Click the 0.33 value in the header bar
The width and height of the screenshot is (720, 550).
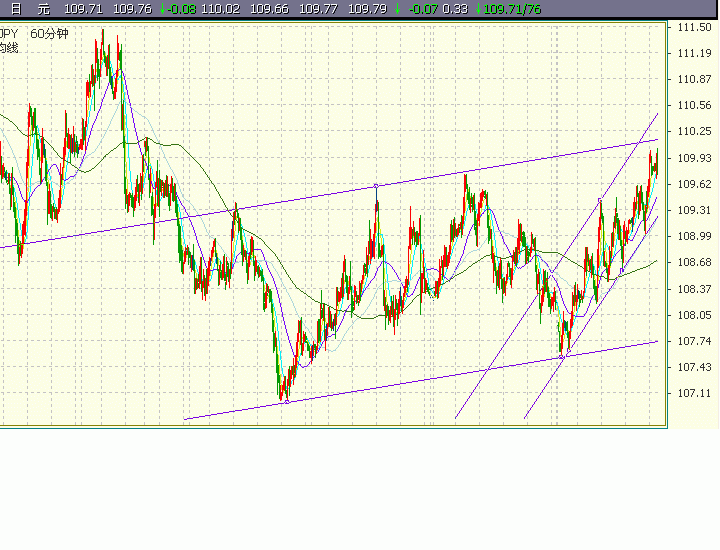(x=455, y=9)
